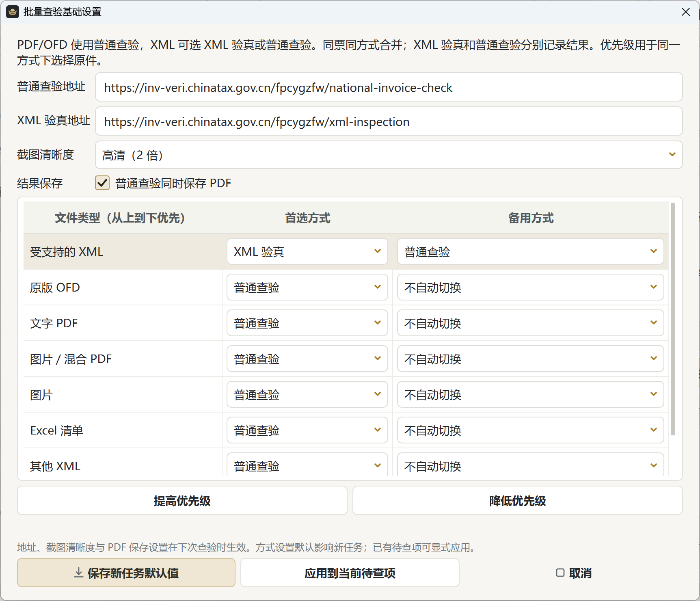Open 备用方式 dropdown for 受支持的 XML
700x601 pixels.
tap(530, 251)
